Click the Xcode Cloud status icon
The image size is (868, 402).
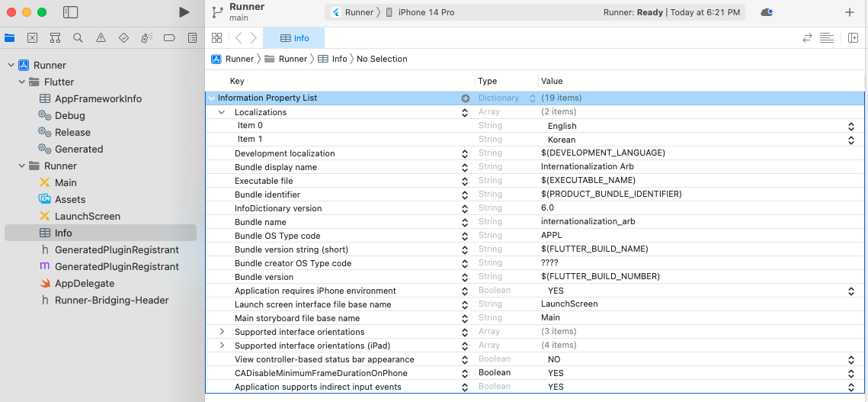click(767, 12)
